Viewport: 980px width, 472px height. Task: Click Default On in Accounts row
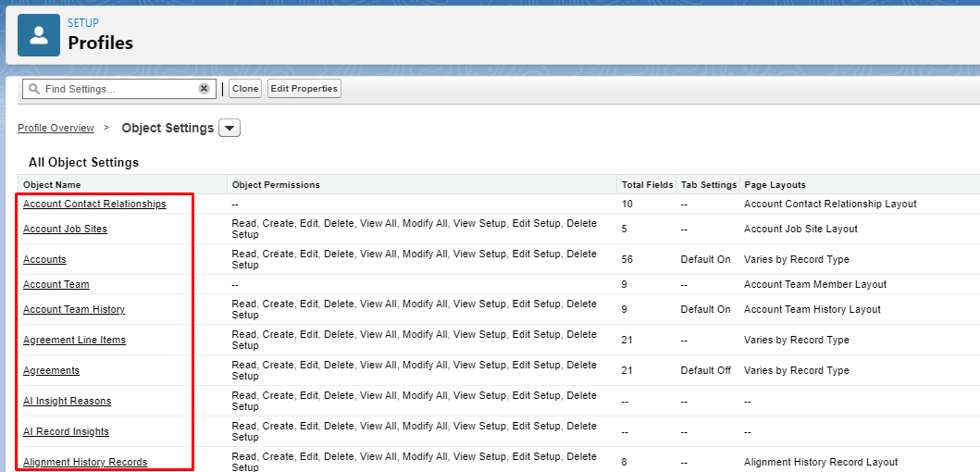[706, 259]
